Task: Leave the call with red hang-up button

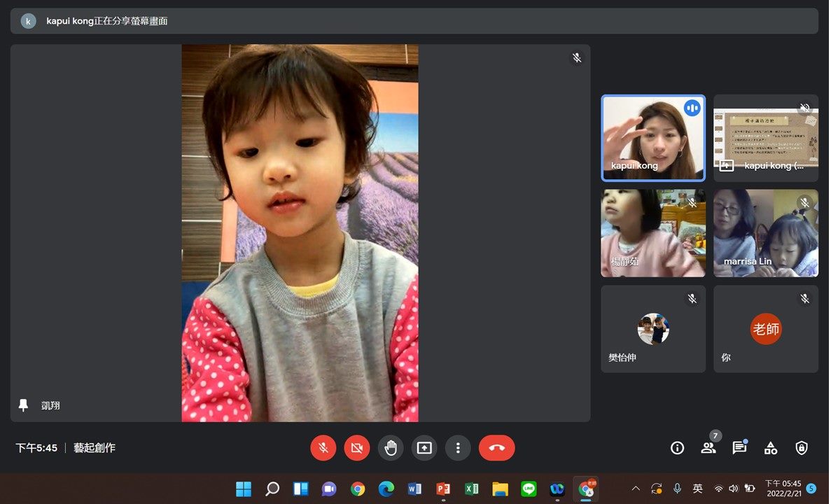Action: coord(496,448)
